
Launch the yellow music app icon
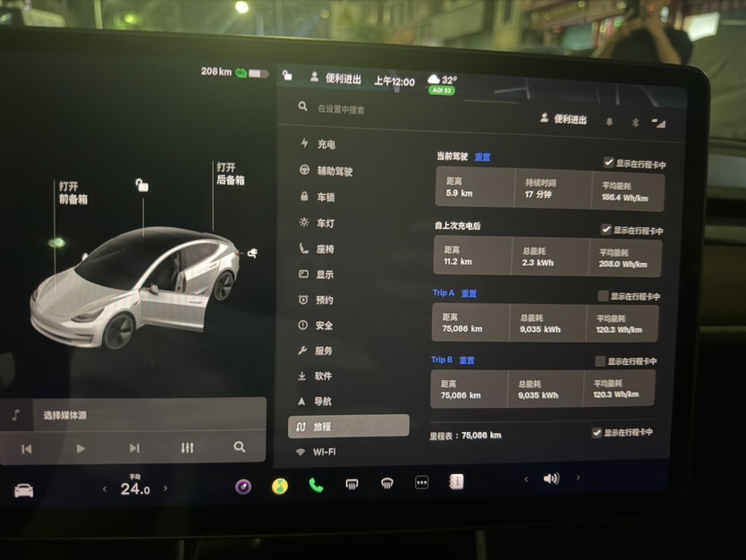(280, 487)
